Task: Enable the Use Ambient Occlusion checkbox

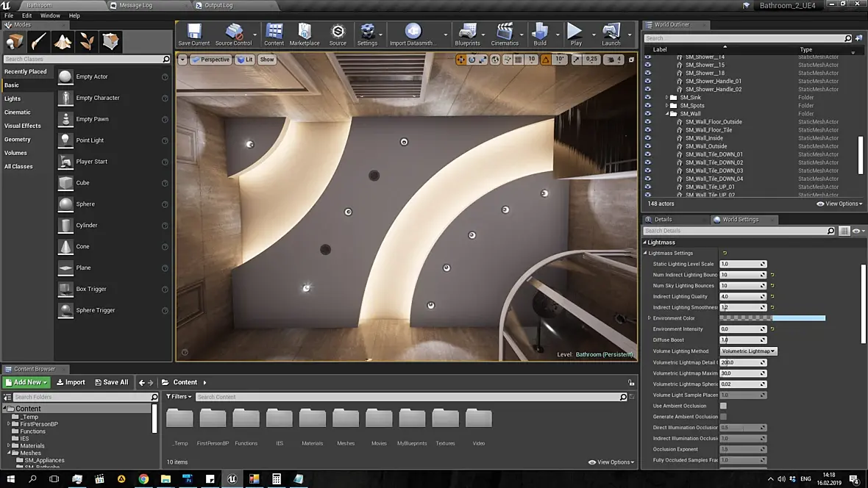Action: click(x=723, y=406)
